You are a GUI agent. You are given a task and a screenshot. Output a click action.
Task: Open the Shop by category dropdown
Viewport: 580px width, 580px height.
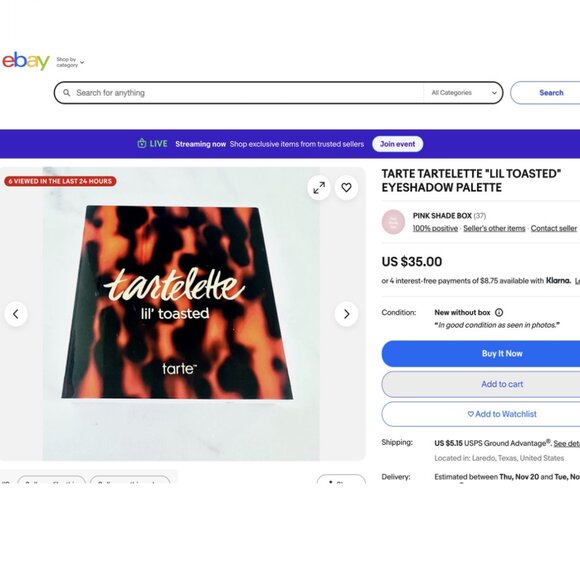[70, 62]
